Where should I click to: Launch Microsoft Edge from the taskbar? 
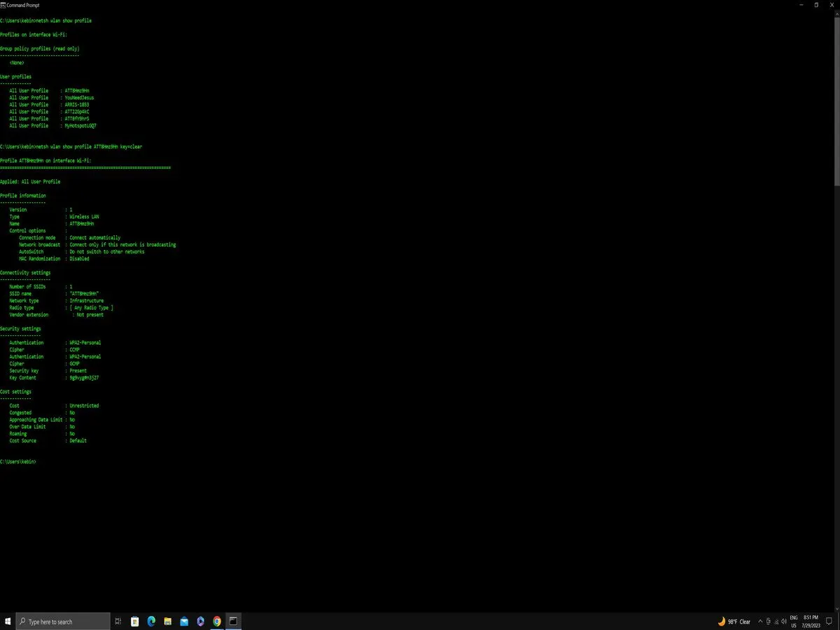point(151,621)
